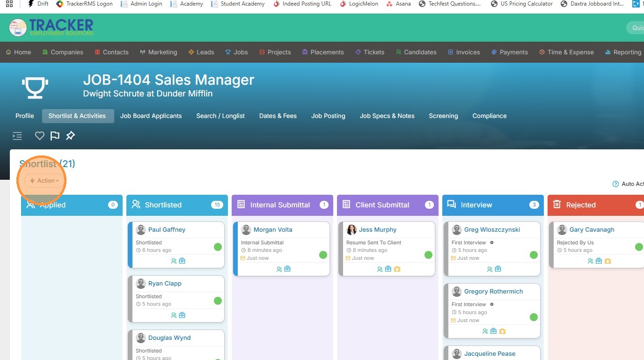Viewport: 644px width, 360px height.
Task: Click the teal briefcase icon on Jess Murphy's card
Action: coord(388,269)
